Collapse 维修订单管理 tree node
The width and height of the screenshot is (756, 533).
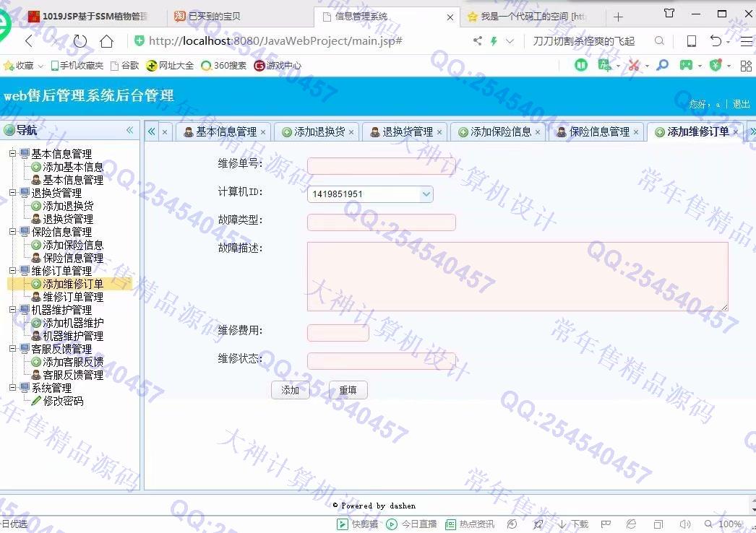point(13,271)
